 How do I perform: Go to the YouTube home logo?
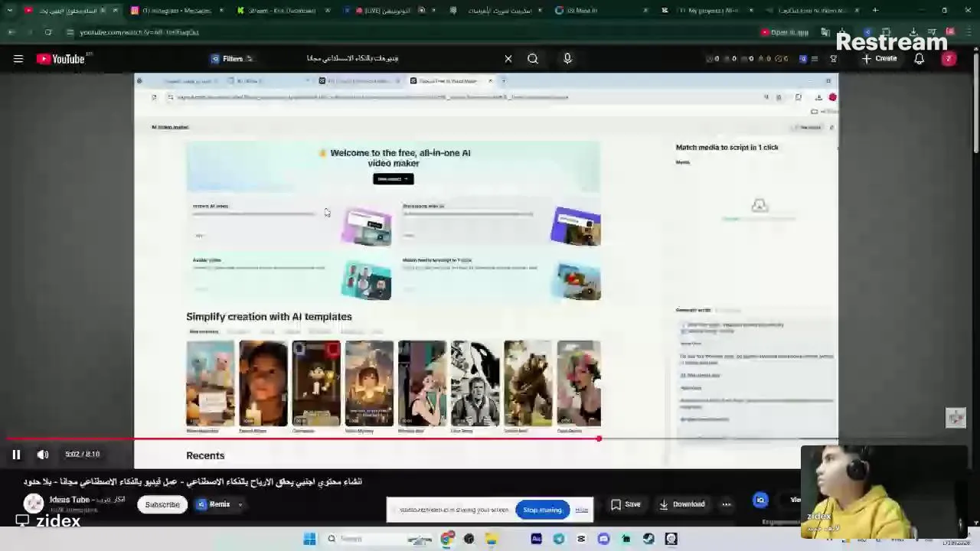[x=60, y=59]
